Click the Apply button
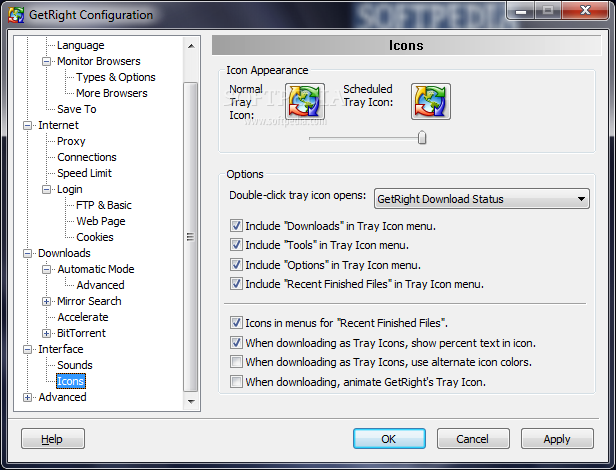 pos(557,439)
